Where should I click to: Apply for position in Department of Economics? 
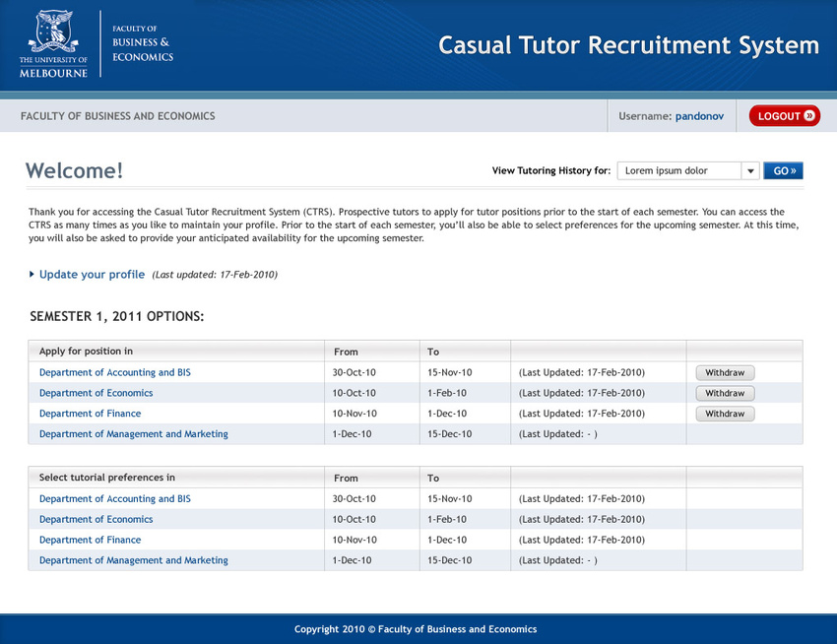(x=97, y=393)
